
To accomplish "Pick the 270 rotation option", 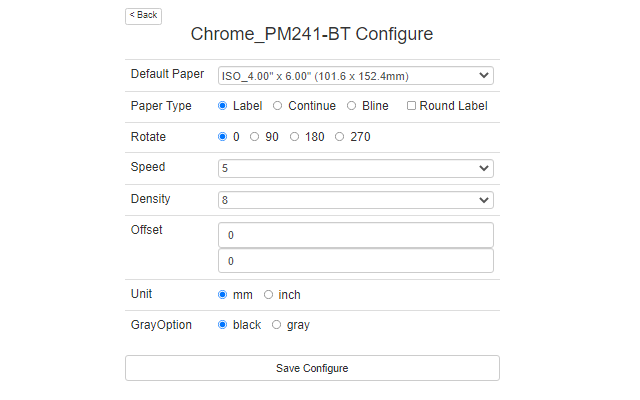I will [340, 137].
